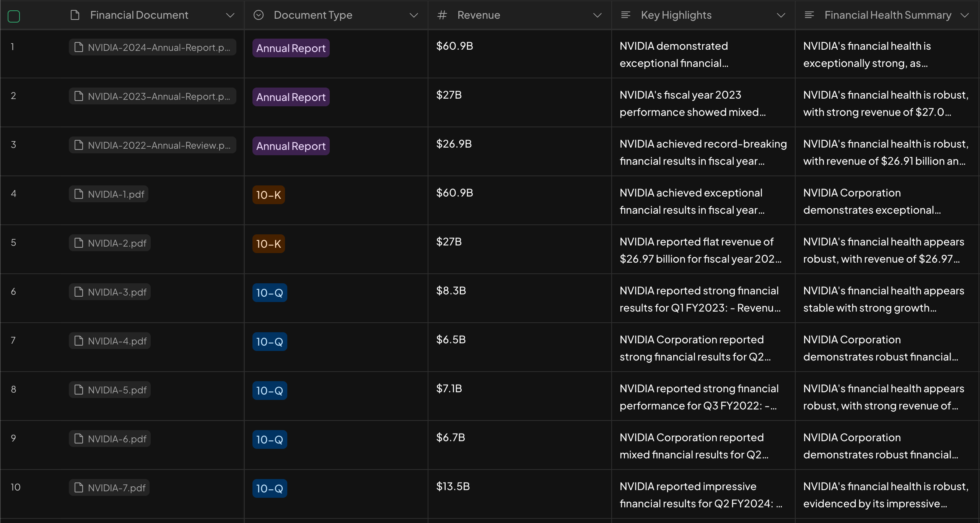
Task: Click the $13.5B revenue cell
Action: 453,487
